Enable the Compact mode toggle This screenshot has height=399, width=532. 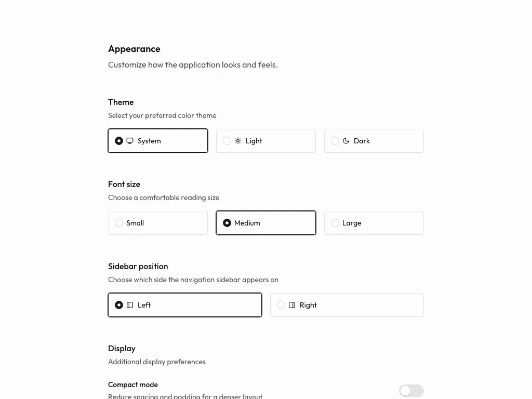411,390
